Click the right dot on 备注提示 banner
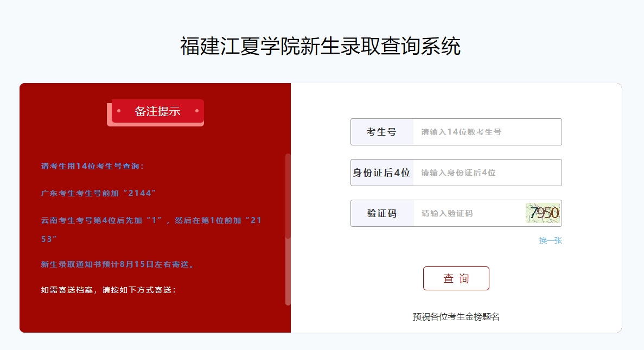 coord(197,111)
